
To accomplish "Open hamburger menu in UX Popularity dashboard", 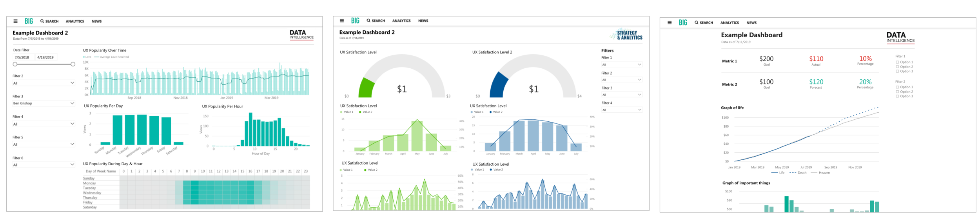I will click(x=15, y=21).
